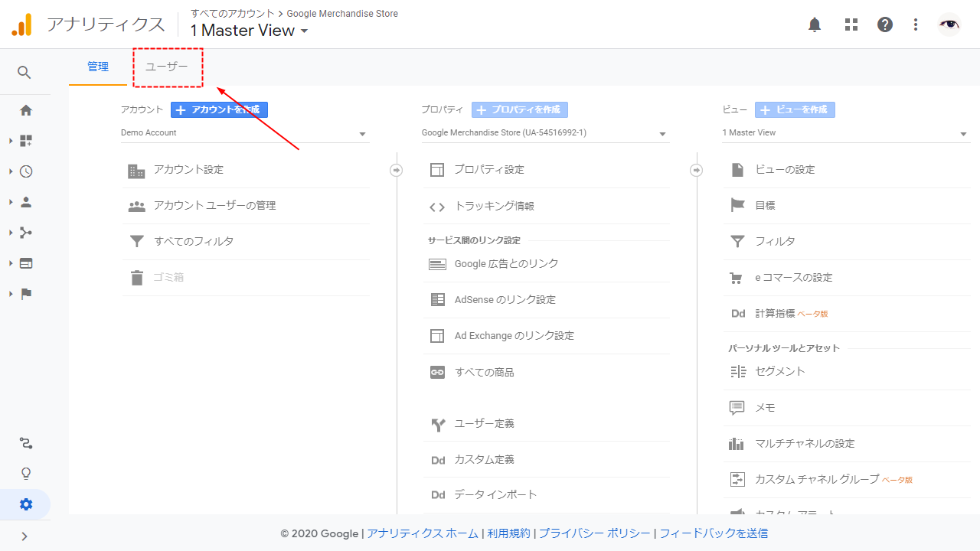Go to Home via sidebar house icon
The height and width of the screenshot is (551, 980).
coord(26,110)
